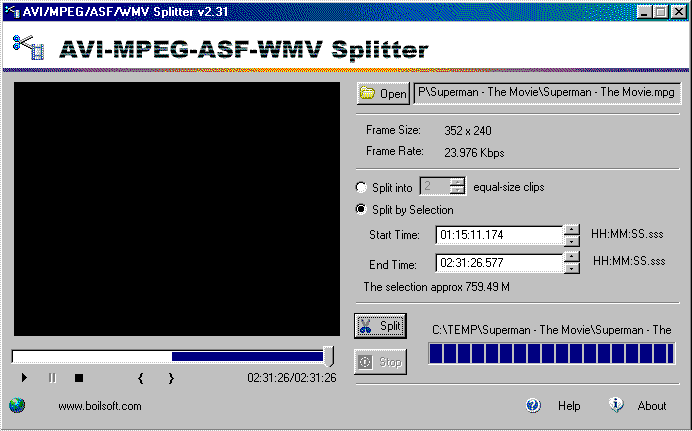Viewport: 692px width, 431px height.
Task: Decrease Start Time with down arrow
Action: pos(571,241)
